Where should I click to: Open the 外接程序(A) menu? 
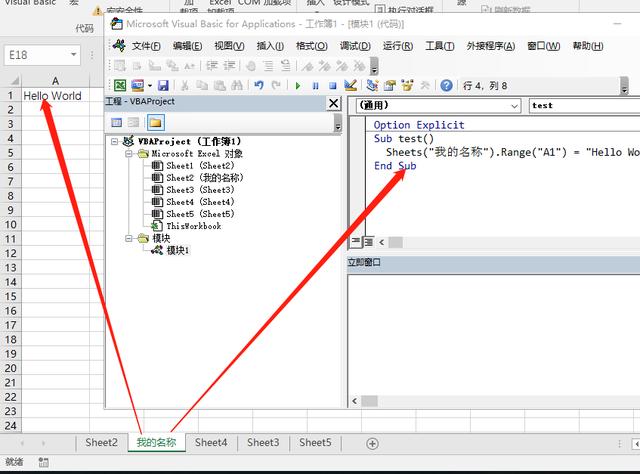[x=491, y=46]
